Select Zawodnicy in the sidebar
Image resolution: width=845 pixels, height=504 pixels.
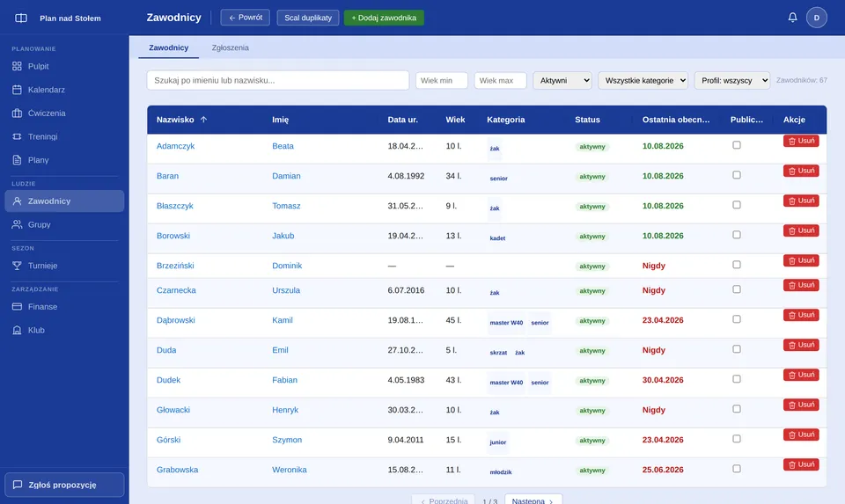pos(64,201)
